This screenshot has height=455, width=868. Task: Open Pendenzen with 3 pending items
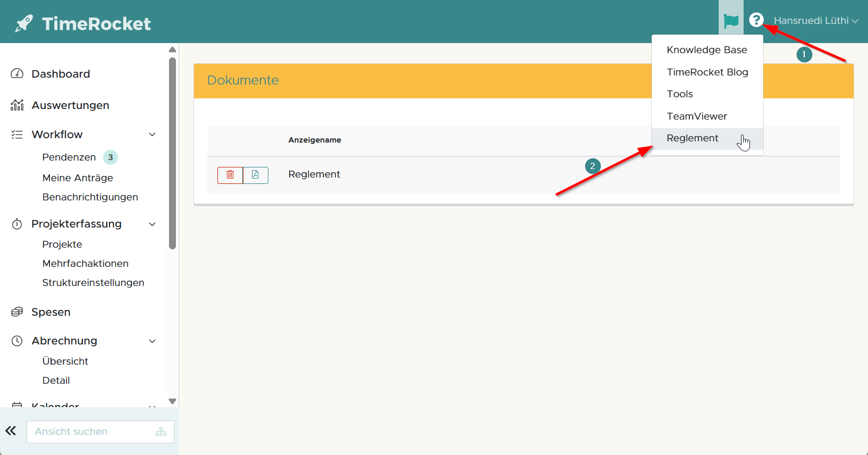click(69, 157)
